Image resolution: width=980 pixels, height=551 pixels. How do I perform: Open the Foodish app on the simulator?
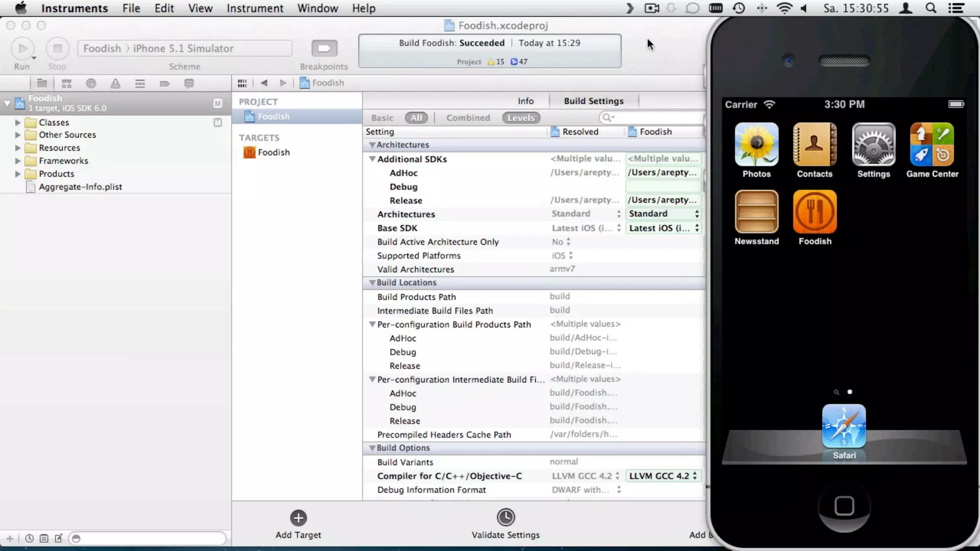click(814, 212)
